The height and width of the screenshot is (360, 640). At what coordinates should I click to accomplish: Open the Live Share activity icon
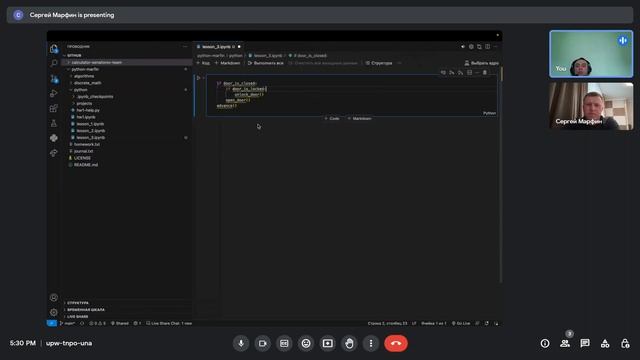(53, 153)
